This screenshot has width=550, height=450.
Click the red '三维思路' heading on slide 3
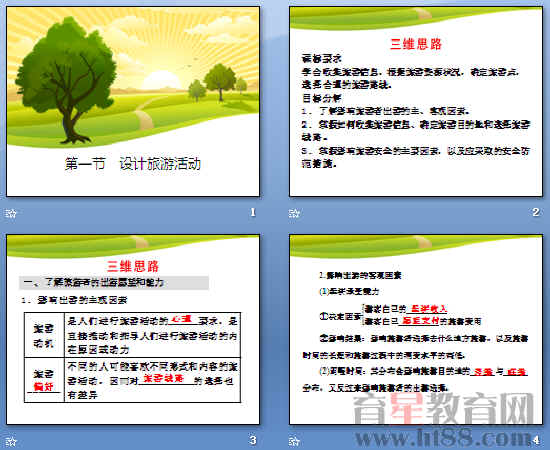(133, 267)
